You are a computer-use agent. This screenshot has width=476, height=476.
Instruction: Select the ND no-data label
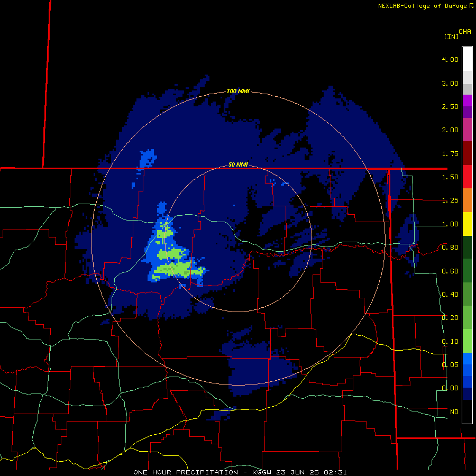point(454,411)
